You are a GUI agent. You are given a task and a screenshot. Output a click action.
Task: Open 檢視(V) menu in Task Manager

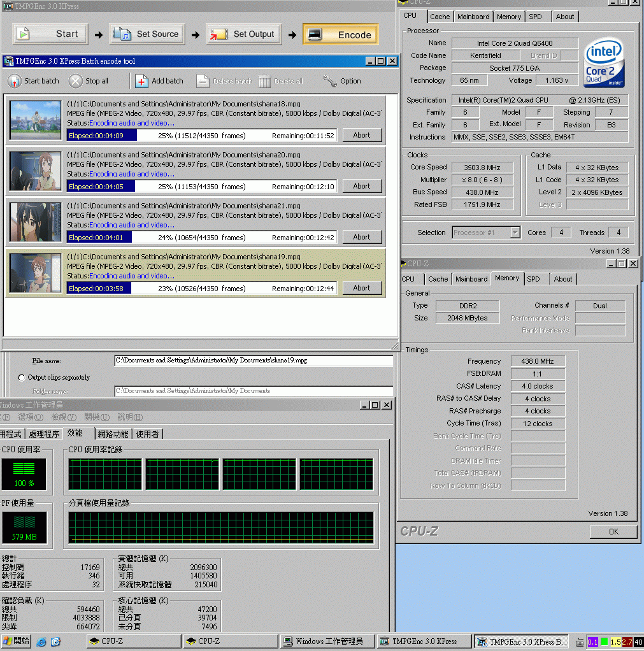point(64,417)
